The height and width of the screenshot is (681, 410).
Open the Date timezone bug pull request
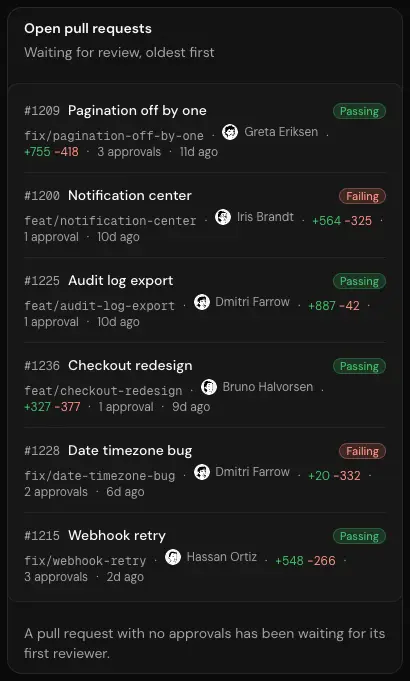tap(130, 451)
